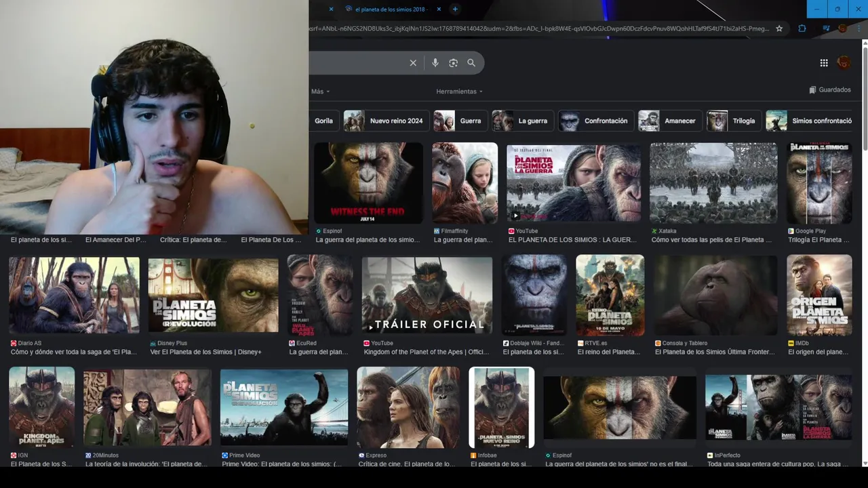Click the browser address bar URL

click(x=539, y=28)
